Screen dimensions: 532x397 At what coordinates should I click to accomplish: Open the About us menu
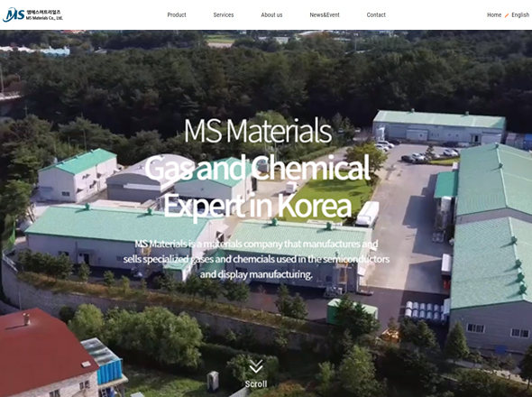click(x=271, y=15)
